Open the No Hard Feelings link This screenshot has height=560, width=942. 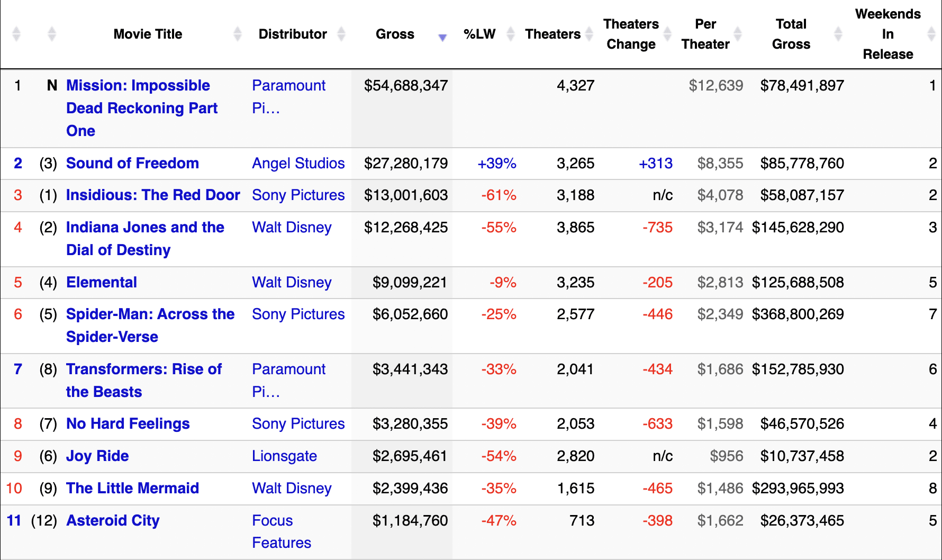(128, 424)
